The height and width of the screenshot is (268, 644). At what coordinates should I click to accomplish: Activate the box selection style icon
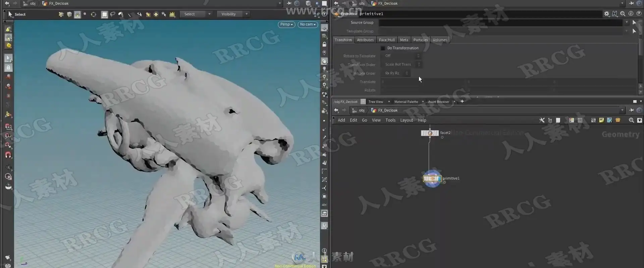point(105,14)
